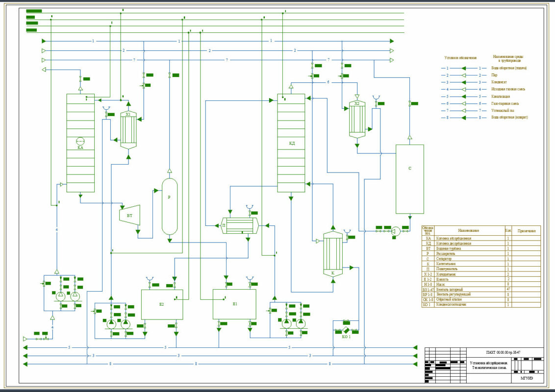Click legend entry 'Углекислый газ'

503,110
